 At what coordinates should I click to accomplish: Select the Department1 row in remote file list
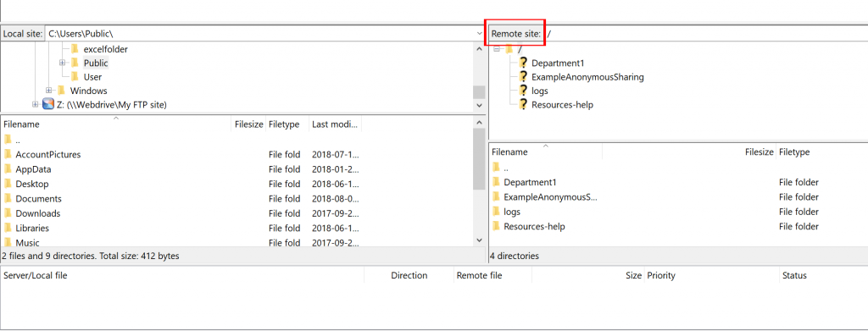[679, 182]
